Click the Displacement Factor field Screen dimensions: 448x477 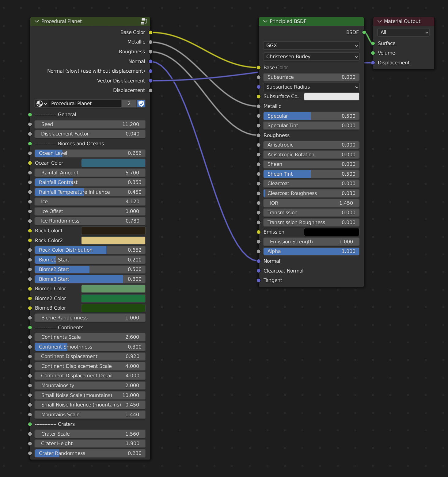[90, 134]
